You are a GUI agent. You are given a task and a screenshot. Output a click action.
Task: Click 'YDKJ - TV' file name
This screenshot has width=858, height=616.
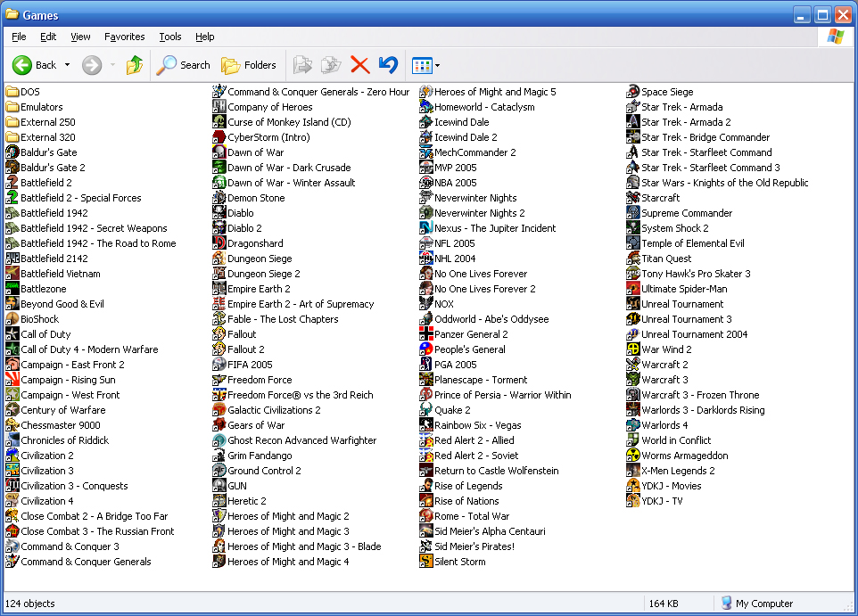(x=662, y=501)
